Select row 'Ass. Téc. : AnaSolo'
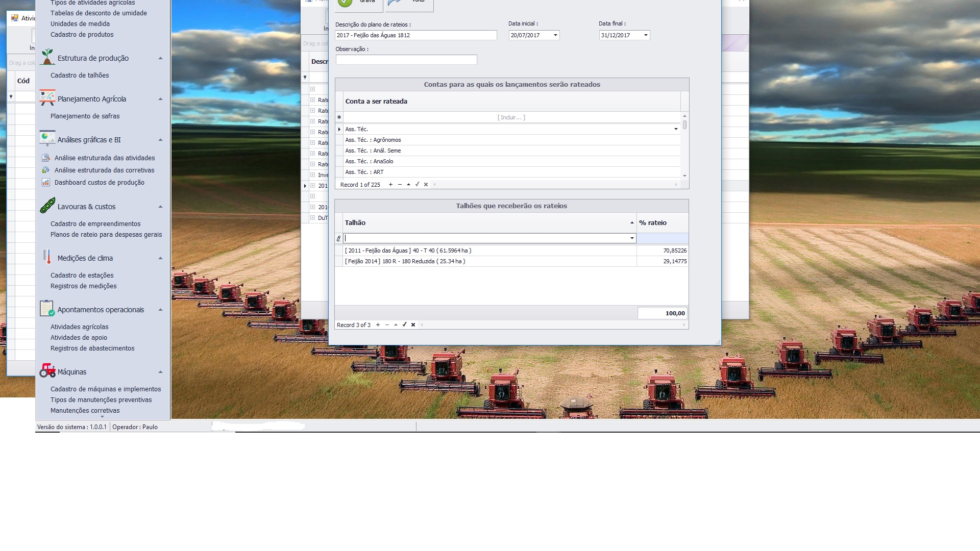Screen dimensions: 980x551 point(511,161)
